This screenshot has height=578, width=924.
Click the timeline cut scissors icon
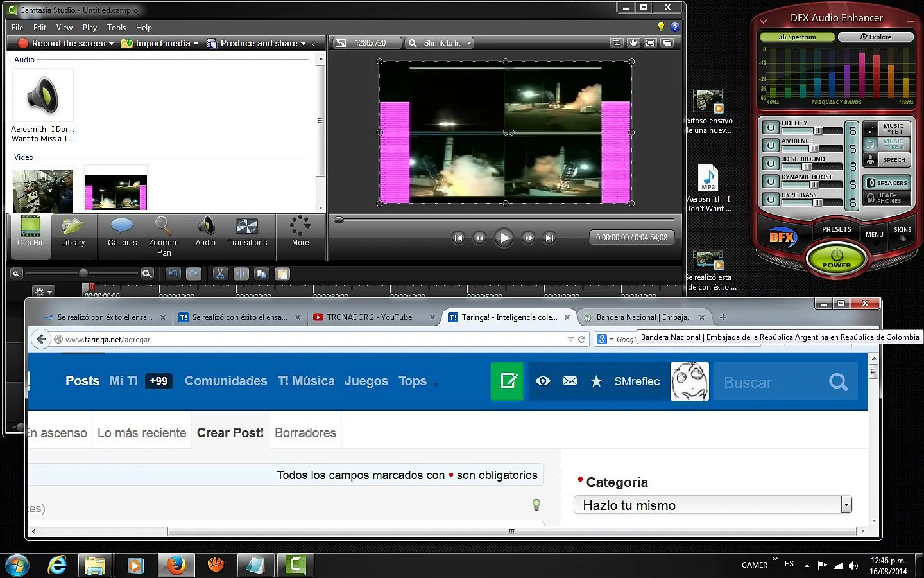click(220, 274)
